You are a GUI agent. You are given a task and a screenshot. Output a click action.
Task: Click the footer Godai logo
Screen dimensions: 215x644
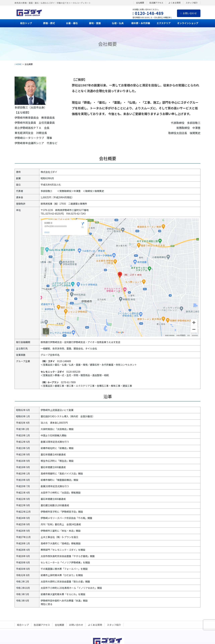pos(108,640)
